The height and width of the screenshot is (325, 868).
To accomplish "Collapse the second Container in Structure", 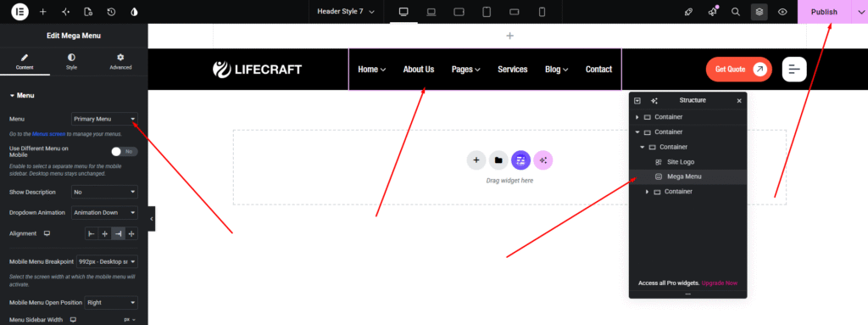I will click(x=637, y=132).
